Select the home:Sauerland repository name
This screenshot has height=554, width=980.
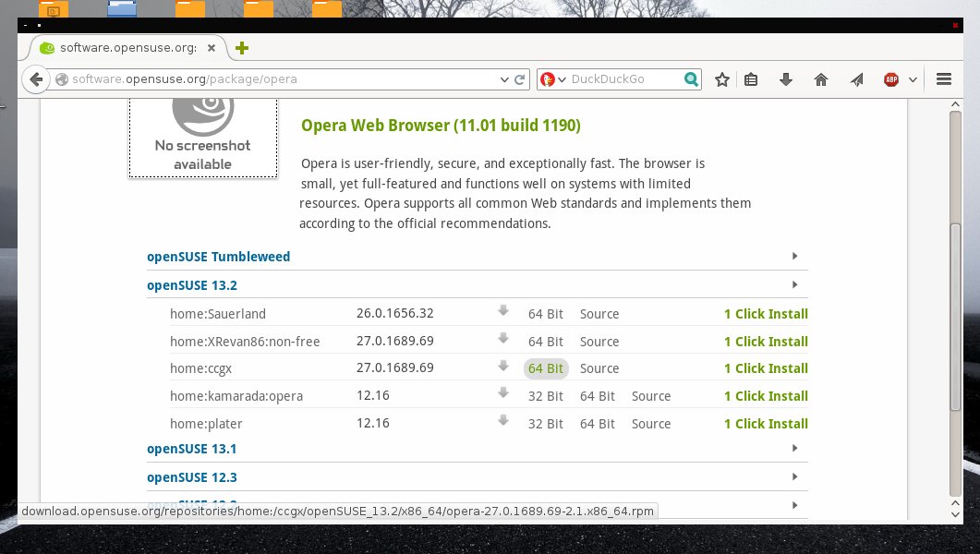tap(217, 314)
